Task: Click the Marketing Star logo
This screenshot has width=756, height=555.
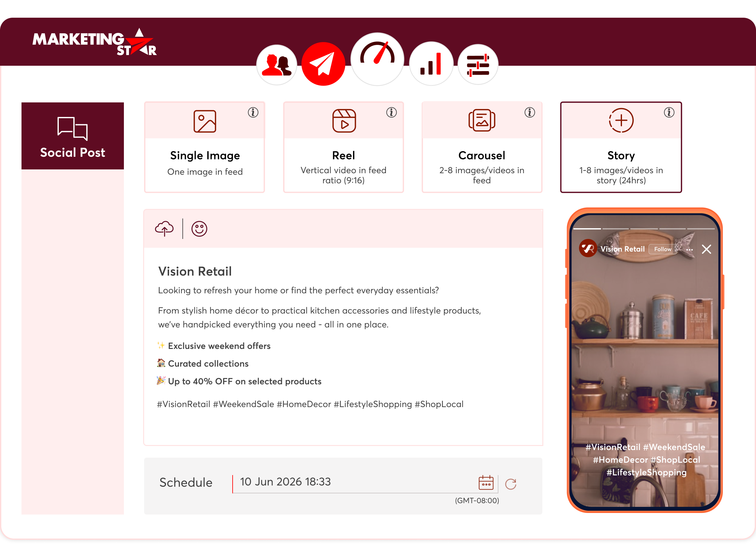Action: point(95,42)
